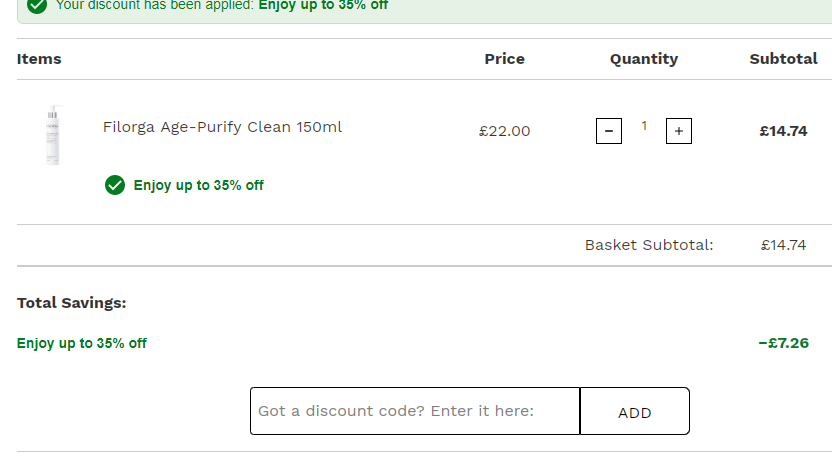Click the ADD discount code button
The height and width of the screenshot is (467, 832).
[635, 411]
